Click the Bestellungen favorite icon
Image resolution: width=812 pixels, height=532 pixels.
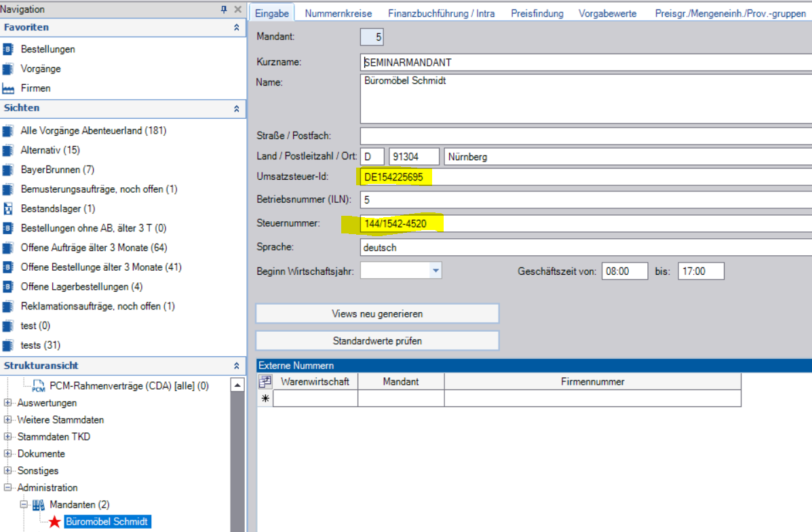[x=8, y=50]
